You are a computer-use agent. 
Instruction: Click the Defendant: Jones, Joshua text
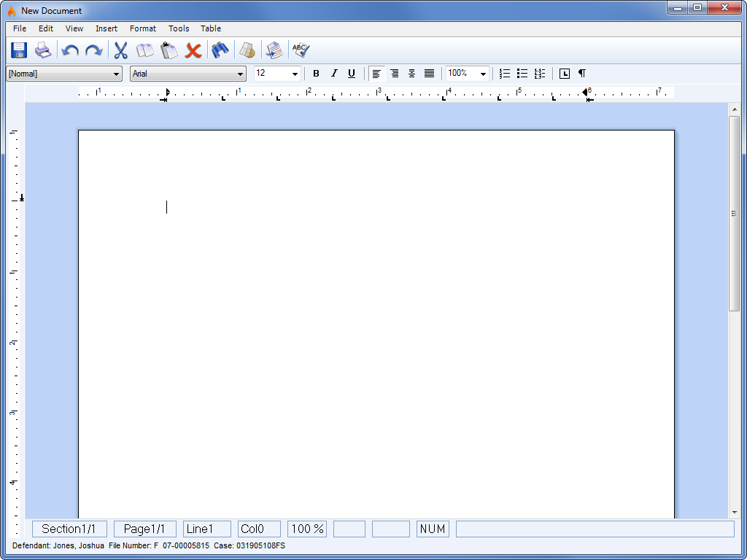(58, 545)
